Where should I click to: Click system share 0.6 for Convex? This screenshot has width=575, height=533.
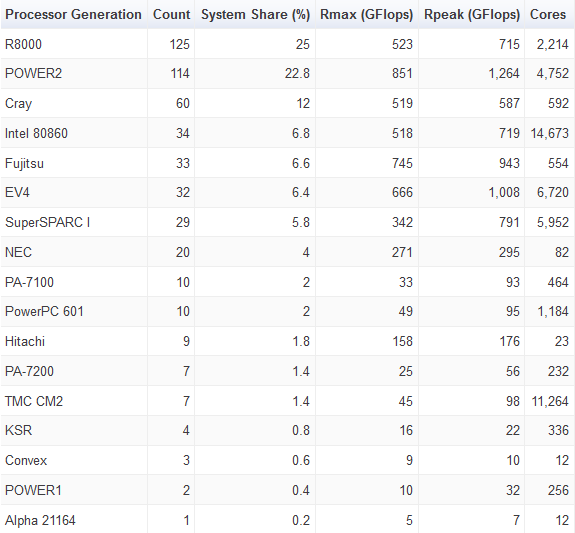[x=301, y=460]
